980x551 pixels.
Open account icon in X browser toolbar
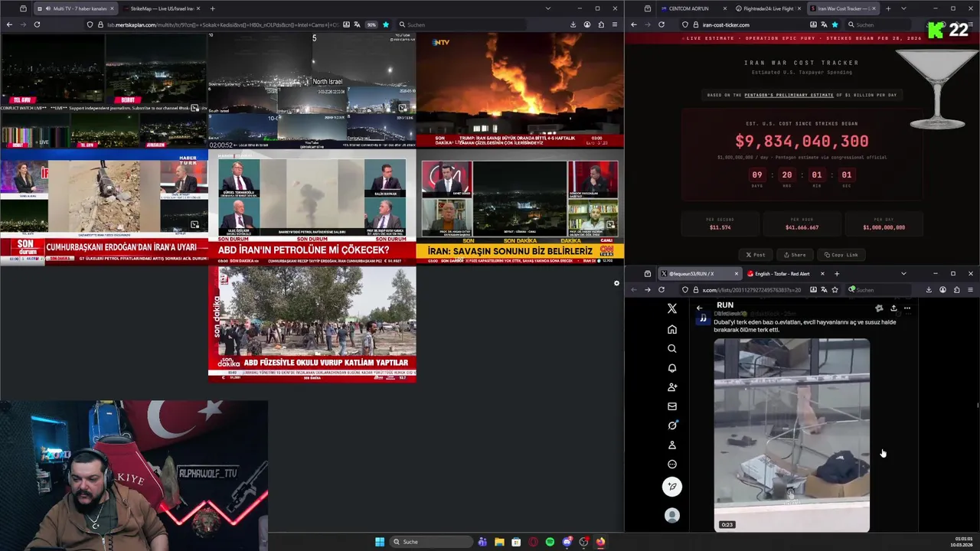(942, 290)
